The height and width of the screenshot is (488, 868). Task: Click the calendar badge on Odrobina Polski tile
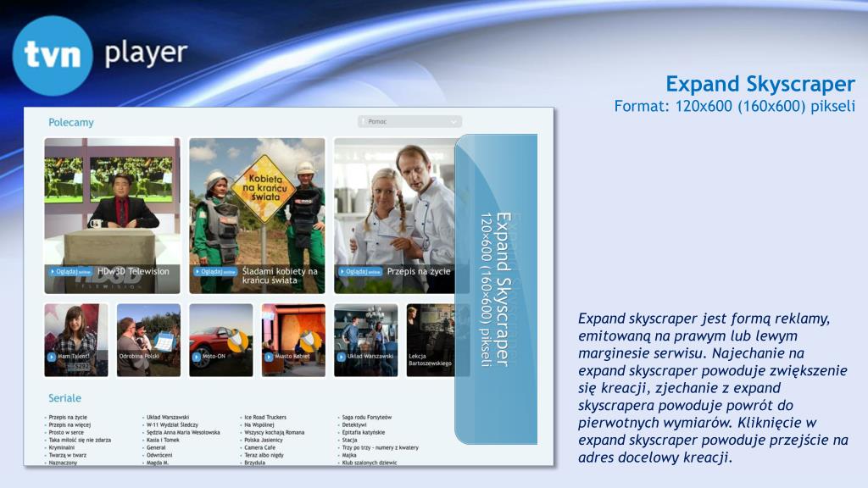pyautogui.click(x=165, y=341)
